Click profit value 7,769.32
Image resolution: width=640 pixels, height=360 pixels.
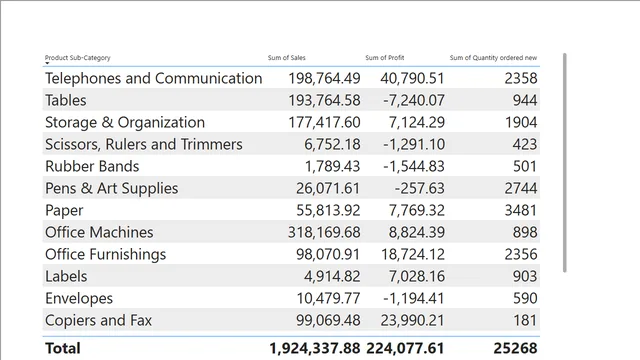click(x=416, y=211)
